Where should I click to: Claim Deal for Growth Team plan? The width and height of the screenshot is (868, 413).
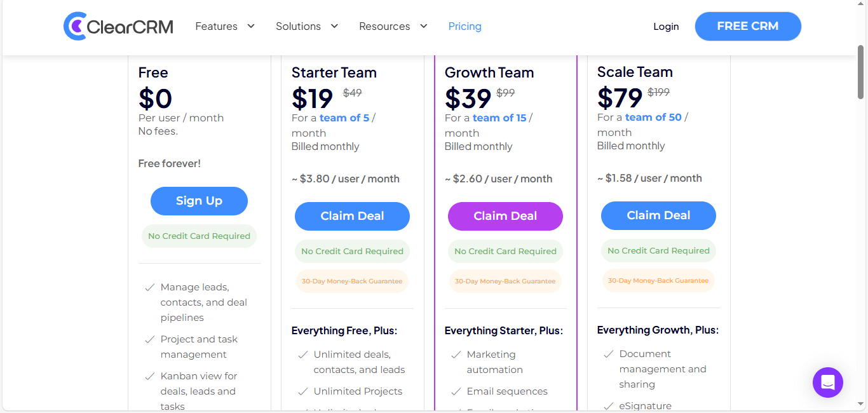(505, 216)
